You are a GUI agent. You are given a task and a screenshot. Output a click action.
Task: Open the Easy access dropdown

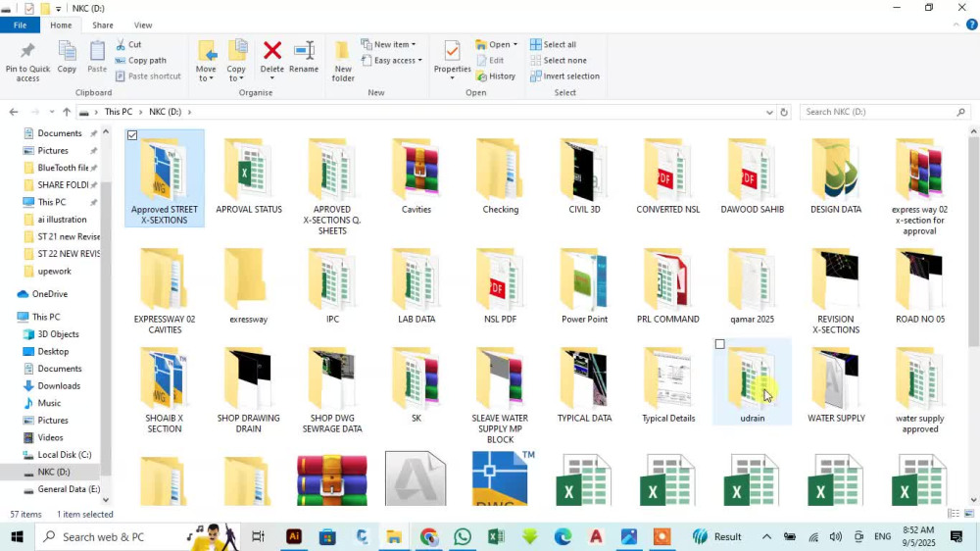(391, 60)
